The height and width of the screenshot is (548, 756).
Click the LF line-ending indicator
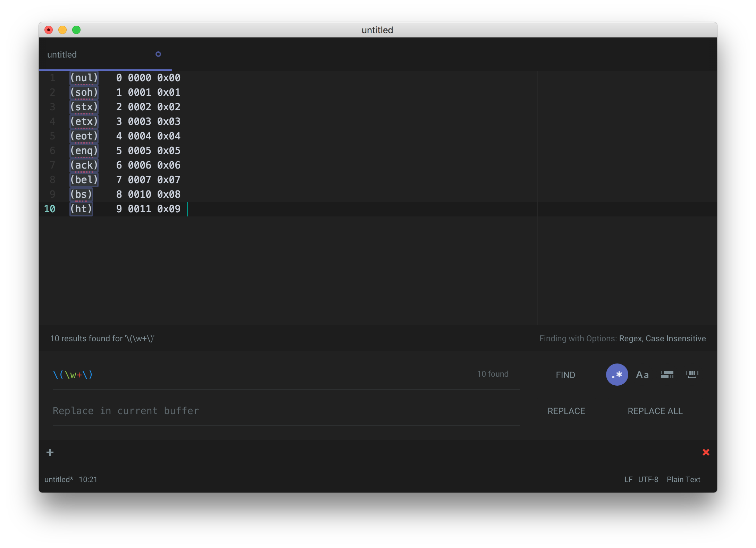[629, 479]
